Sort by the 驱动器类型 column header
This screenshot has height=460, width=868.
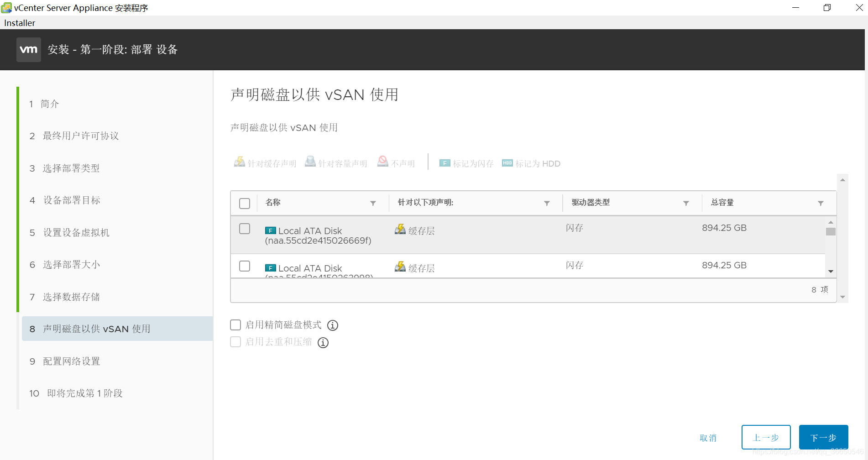(x=591, y=203)
